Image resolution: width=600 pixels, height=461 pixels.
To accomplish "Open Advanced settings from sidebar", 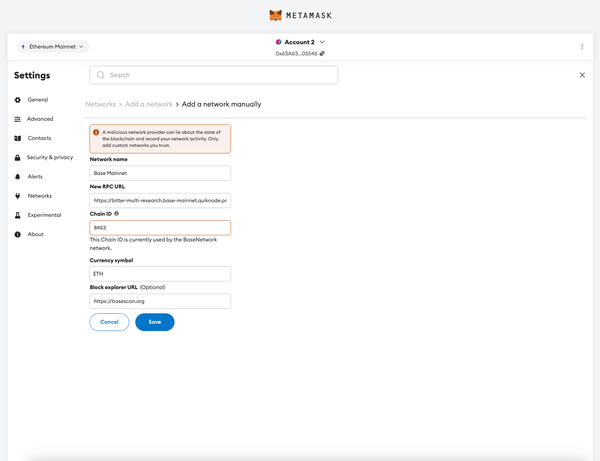I will click(x=40, y=119).
